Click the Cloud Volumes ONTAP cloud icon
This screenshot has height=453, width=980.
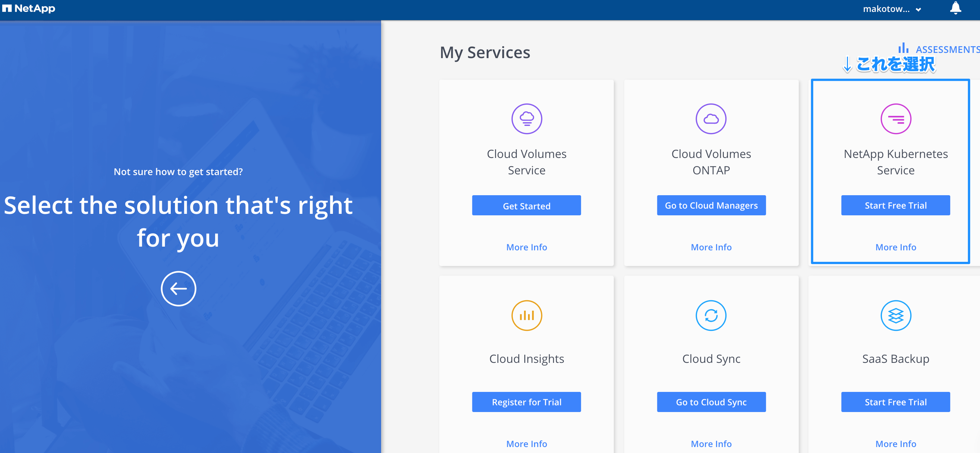tap(711, 118)
